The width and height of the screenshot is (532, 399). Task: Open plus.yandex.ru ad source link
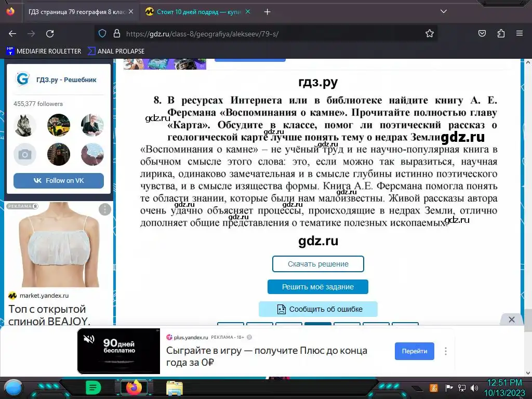(191, 337)
